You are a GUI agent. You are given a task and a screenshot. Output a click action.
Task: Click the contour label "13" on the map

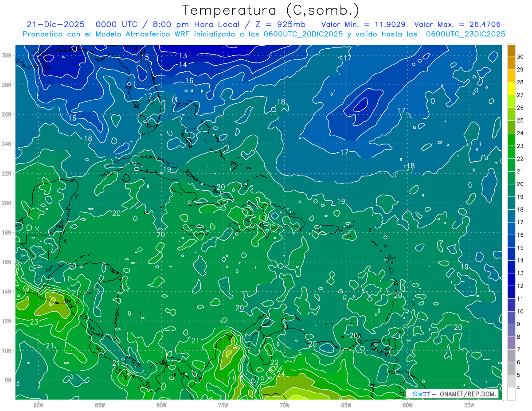point(183,55)
